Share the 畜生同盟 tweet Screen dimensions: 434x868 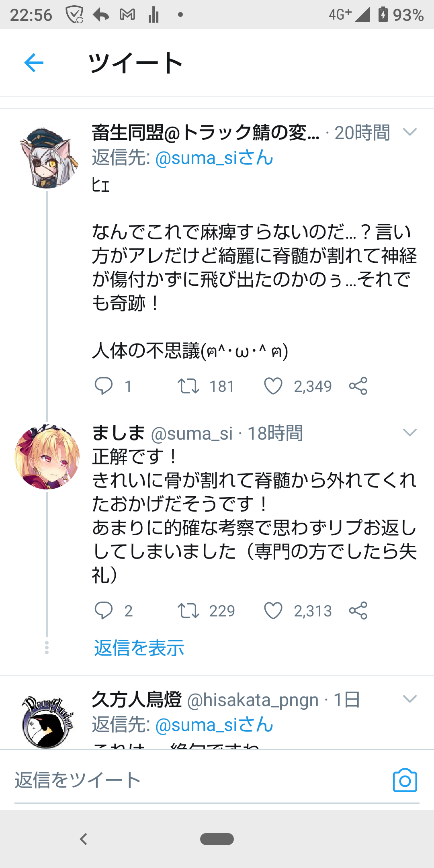(358, 386)
